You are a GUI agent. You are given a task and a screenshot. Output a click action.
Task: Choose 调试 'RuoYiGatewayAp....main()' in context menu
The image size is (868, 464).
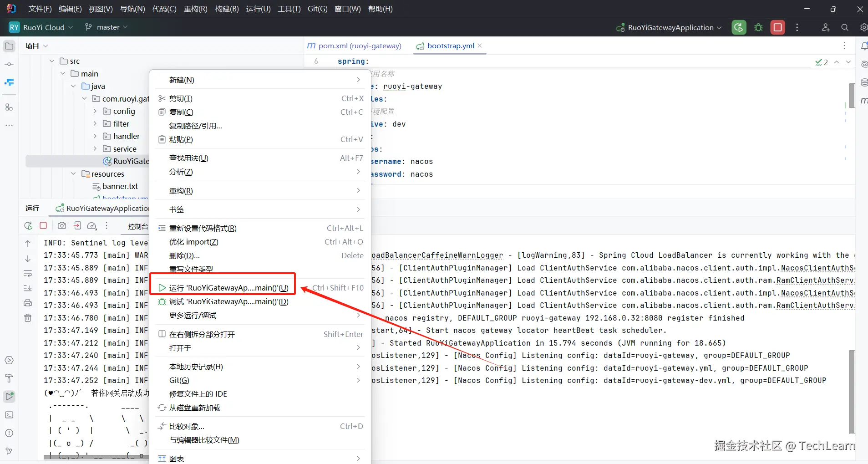[x=260, y=301]
